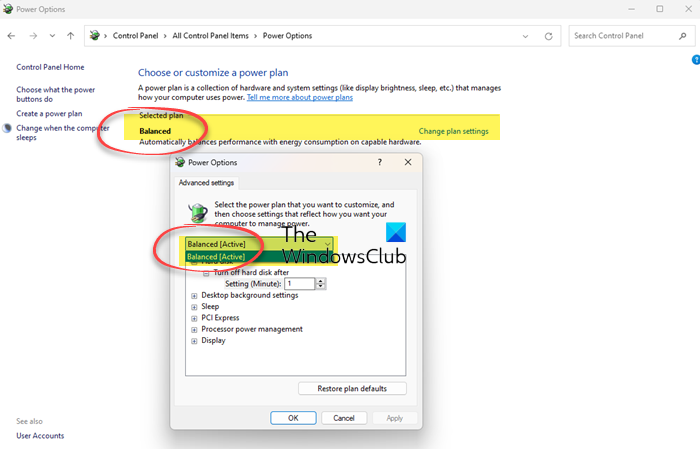
Task: Open recent locations chevron
Action: [x=52, y=36]
